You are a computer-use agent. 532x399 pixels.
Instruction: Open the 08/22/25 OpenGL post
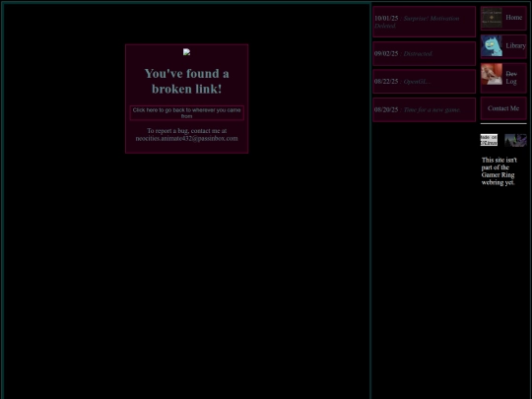click(x=424, y=82)
